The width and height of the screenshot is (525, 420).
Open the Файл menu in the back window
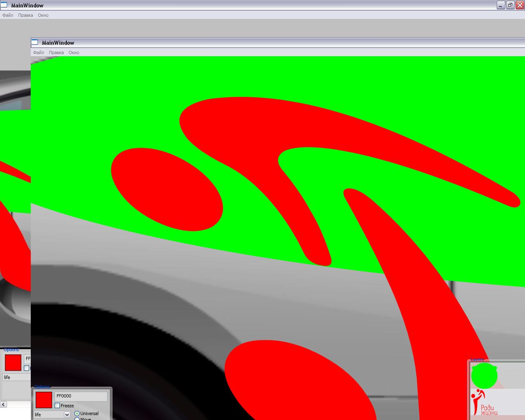pyautogui.click(x=8, y=15)
